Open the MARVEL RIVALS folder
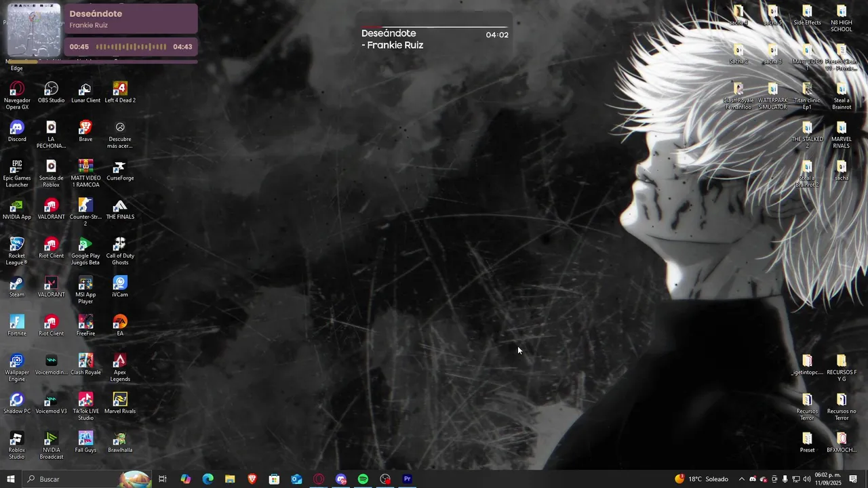The height and width of the screenshot is (488, 868). coord(842,135)
